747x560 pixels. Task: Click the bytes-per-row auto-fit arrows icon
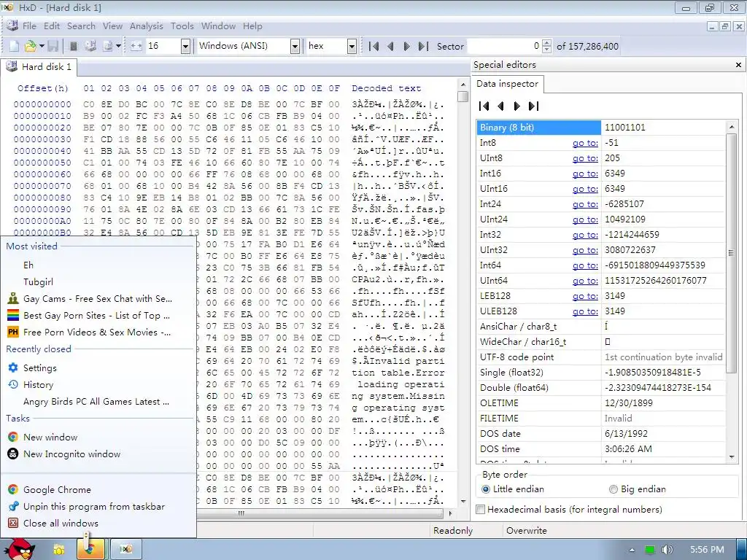tap(136, 46)
